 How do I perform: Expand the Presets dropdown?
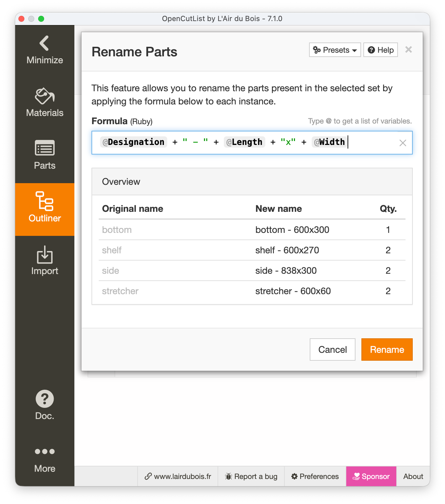[335, 50]
